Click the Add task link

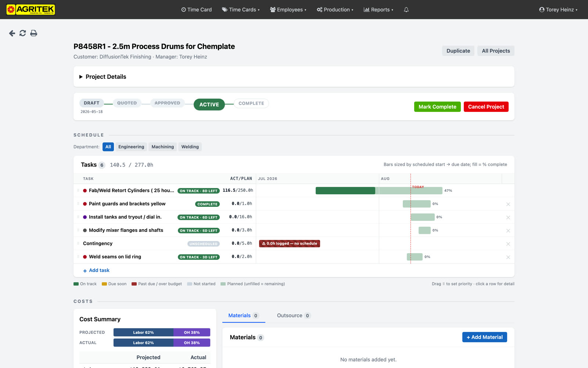(x=96, y=270)
